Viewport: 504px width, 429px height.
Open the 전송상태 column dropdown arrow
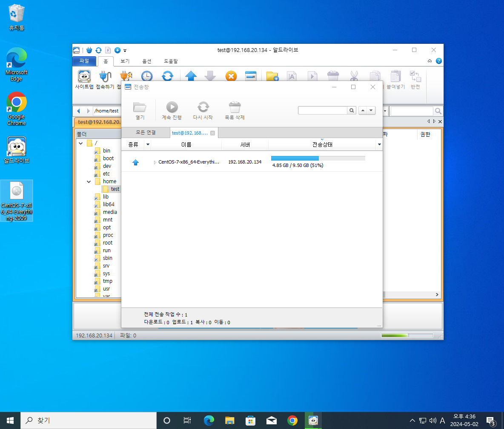pyautogui.click(x=379, y=144)
